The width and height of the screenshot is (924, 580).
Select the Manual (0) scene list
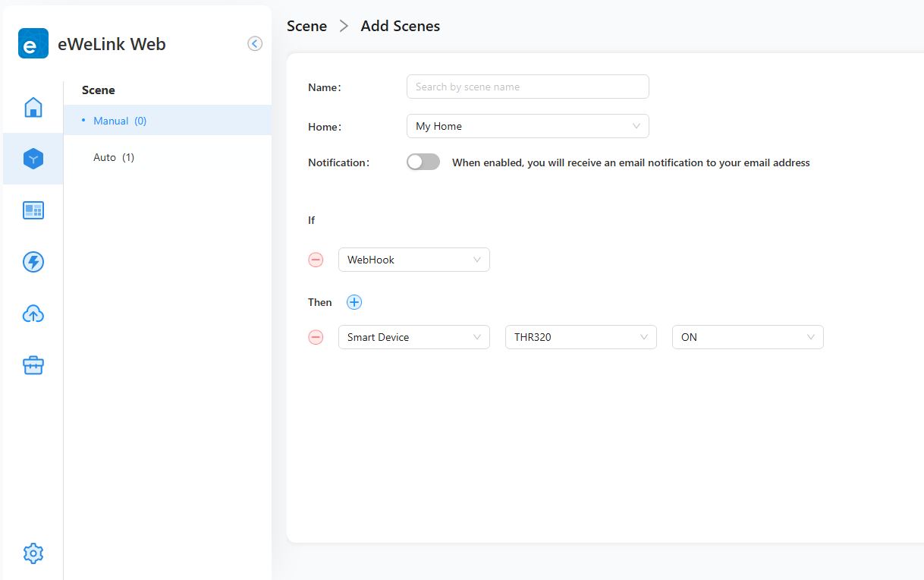tap(168, 120)
